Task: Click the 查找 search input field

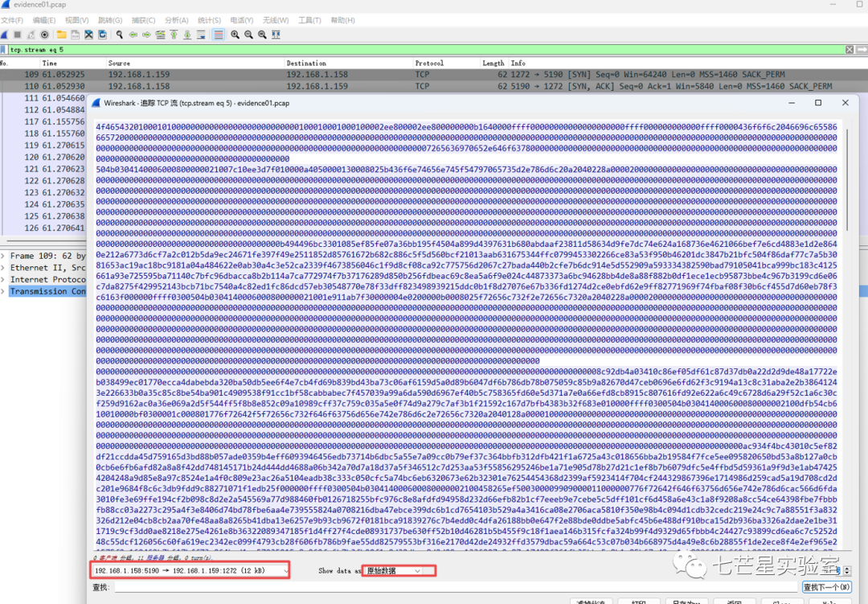Action: [x=457, y=587]
